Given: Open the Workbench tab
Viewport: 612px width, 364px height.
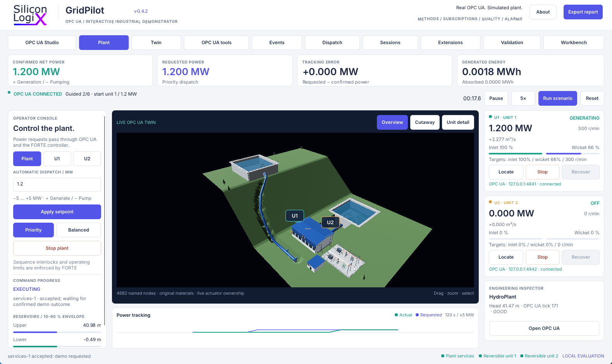Looking at the screenshot, I should [x=574, y=43].
